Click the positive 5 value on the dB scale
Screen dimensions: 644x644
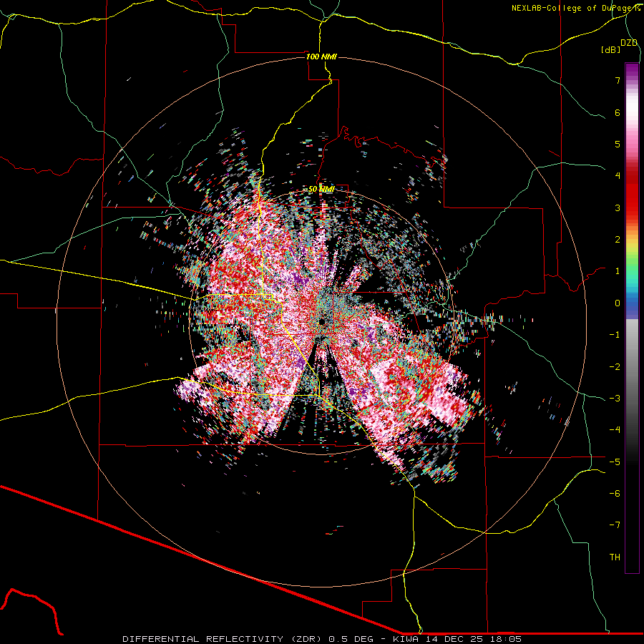(x=618, y=144)
